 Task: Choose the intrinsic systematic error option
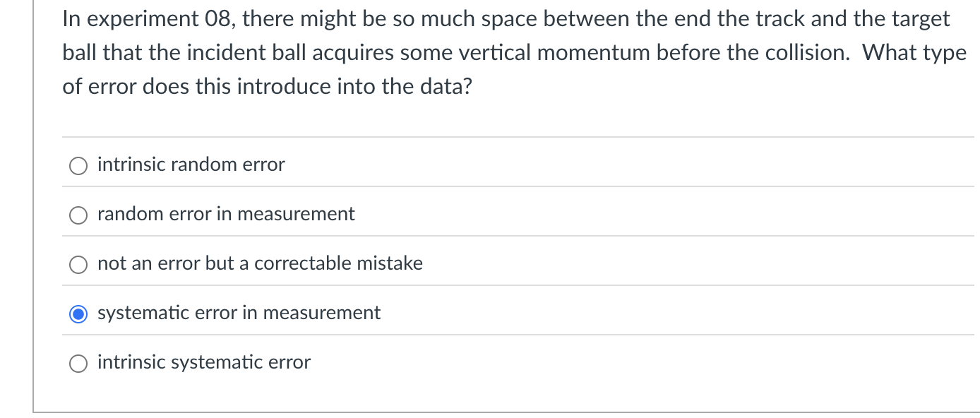click(78, 363)
